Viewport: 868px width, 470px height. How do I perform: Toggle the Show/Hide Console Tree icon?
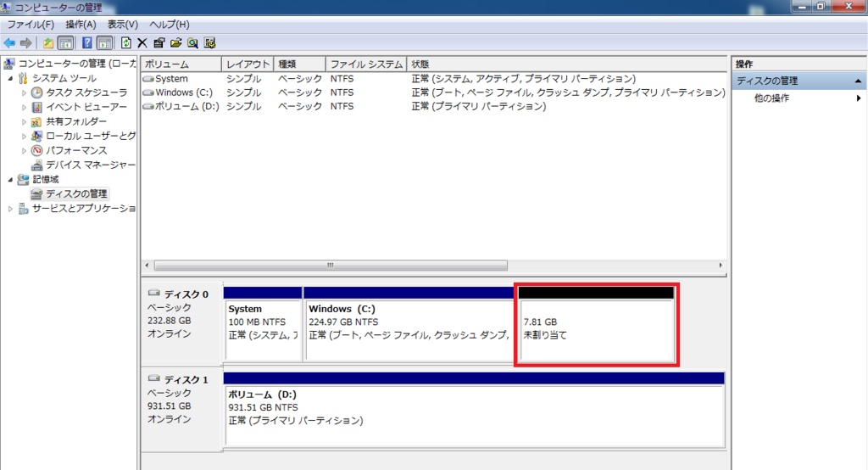[65, 42]
